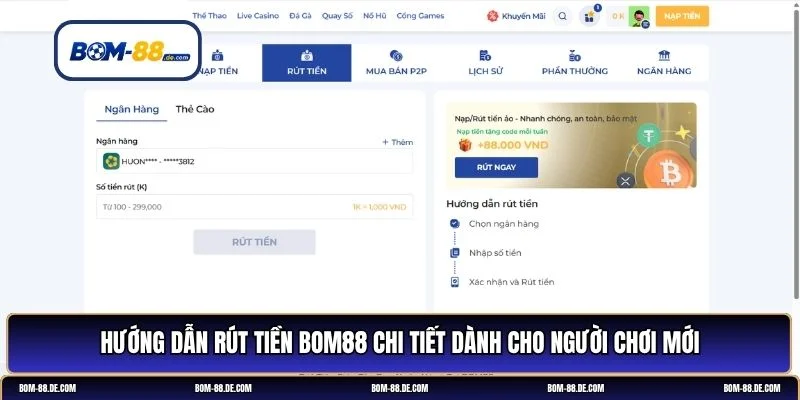800x400 pixels.
Task: Close the banner with the X icon
Action: [626, 180]
